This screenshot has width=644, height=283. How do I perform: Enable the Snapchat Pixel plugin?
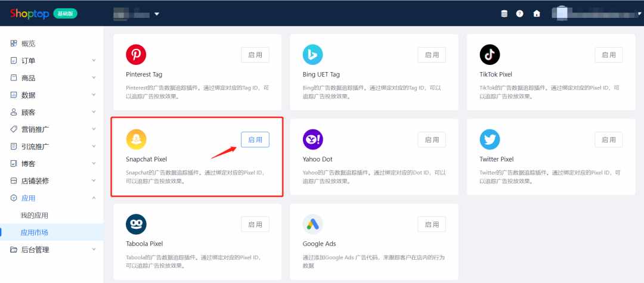255,140
